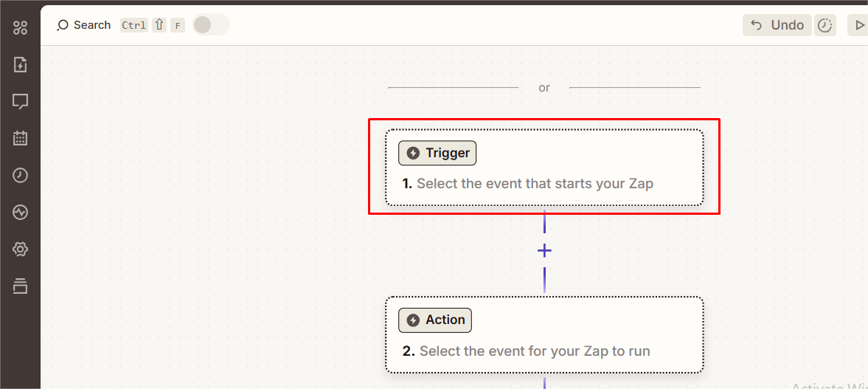Open the apps grid icon in sidebar
The image size is (868, 389).
point(20,28)
